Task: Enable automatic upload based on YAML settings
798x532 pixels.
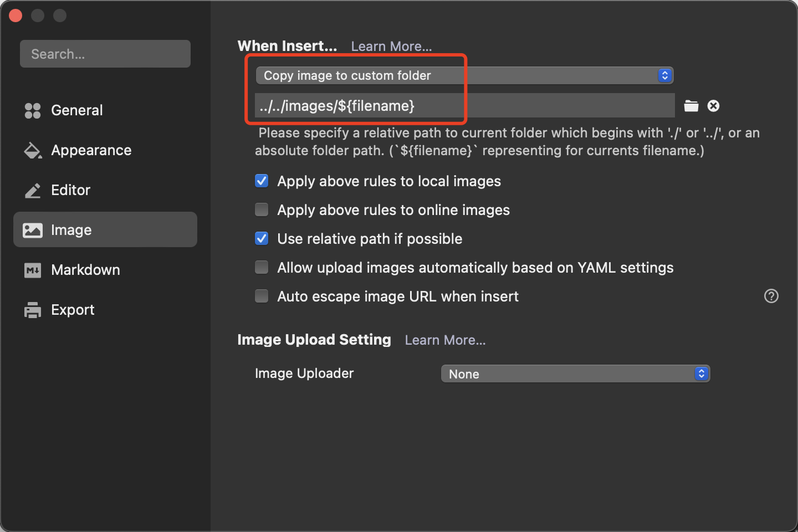Action: (262, 268)
